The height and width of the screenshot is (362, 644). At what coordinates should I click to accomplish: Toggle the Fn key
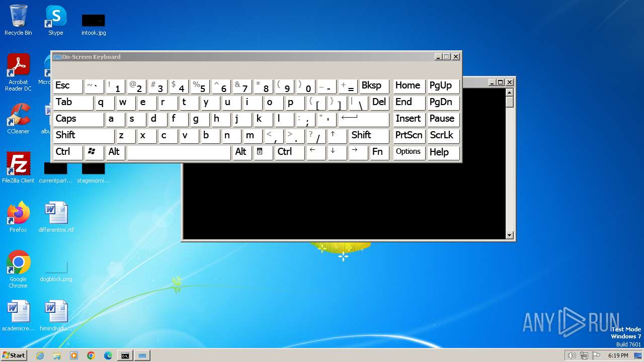pos(379,152)
